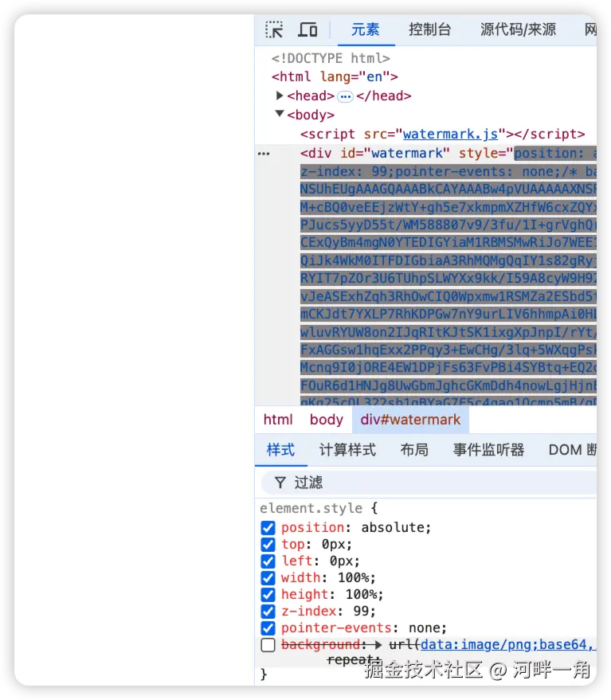Open the 样式 styles pane tab
This screenshot has width=611, height=700.
(280, 450)
